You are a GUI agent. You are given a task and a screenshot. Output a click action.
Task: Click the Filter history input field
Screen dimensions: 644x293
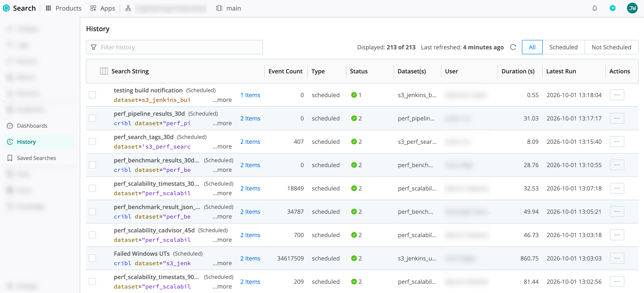click(x=174, y=47)
